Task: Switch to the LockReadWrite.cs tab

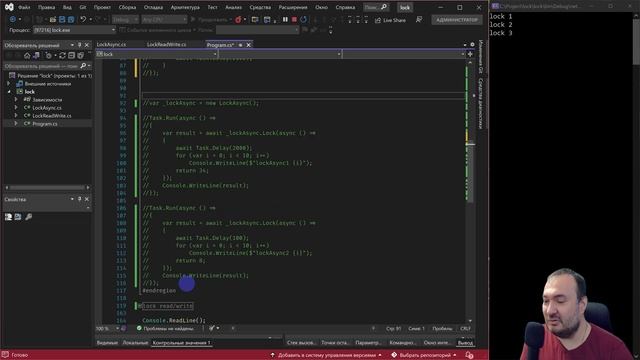Action: click(x=167, y=44)
